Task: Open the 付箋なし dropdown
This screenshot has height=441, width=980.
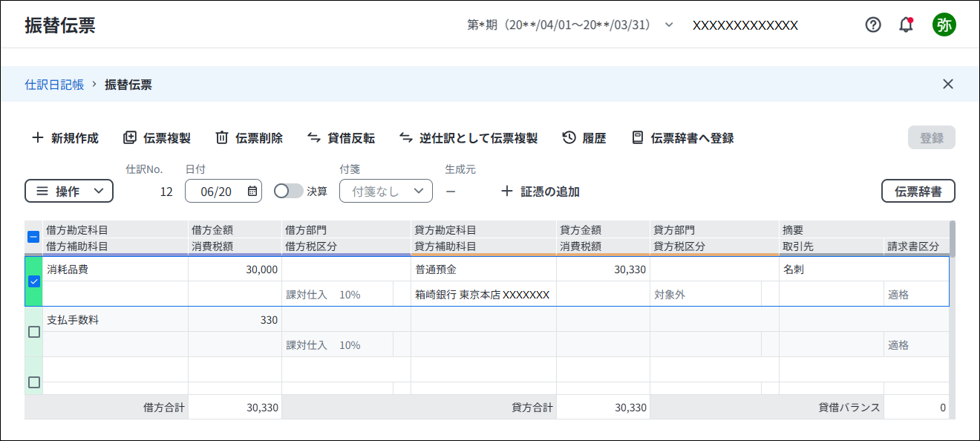Action: coord(385,191)
